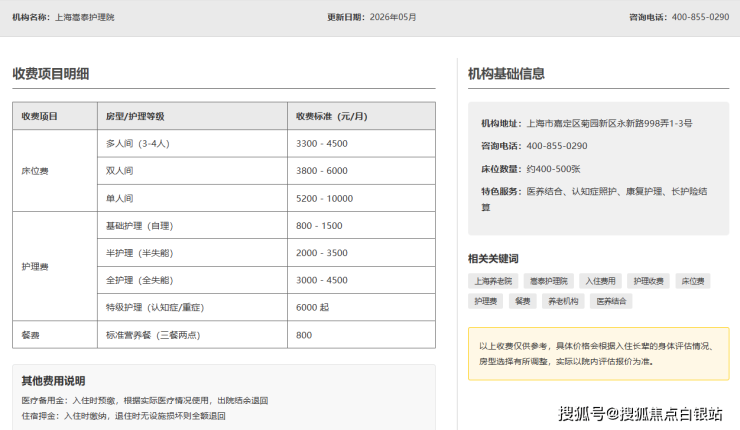
Task: Click the keyword tag ending in 泰护理院
Action: click(x=548, y=281)
